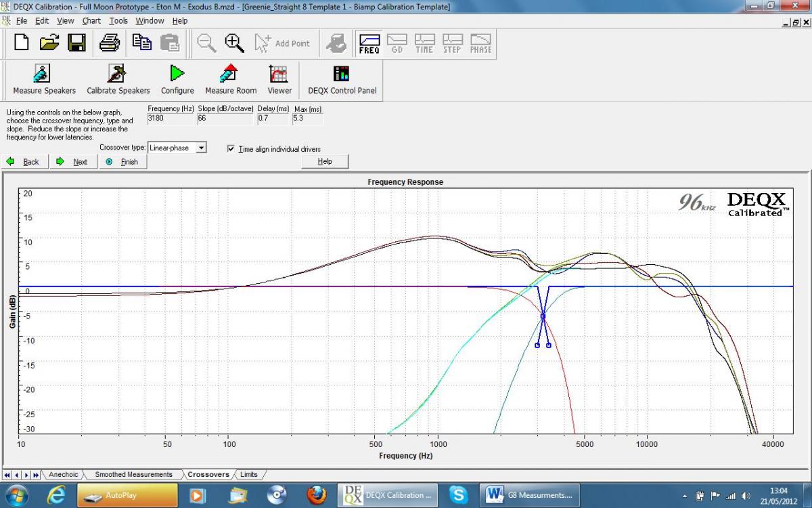Click the Help button
The image size is (812, 508).
tap(325, 162)
